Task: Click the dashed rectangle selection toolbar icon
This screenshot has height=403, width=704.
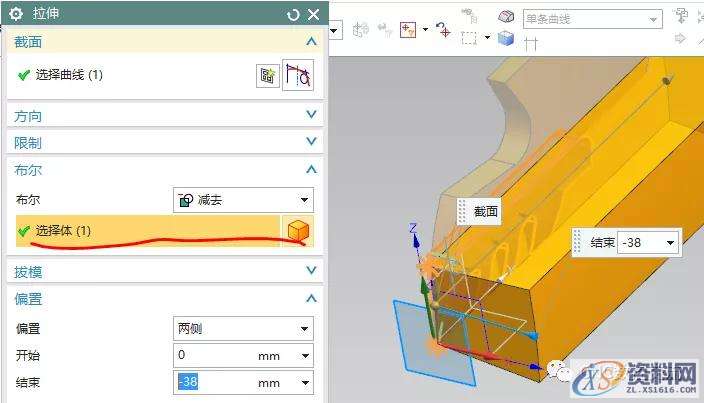Action: click(x=470, y=38)
